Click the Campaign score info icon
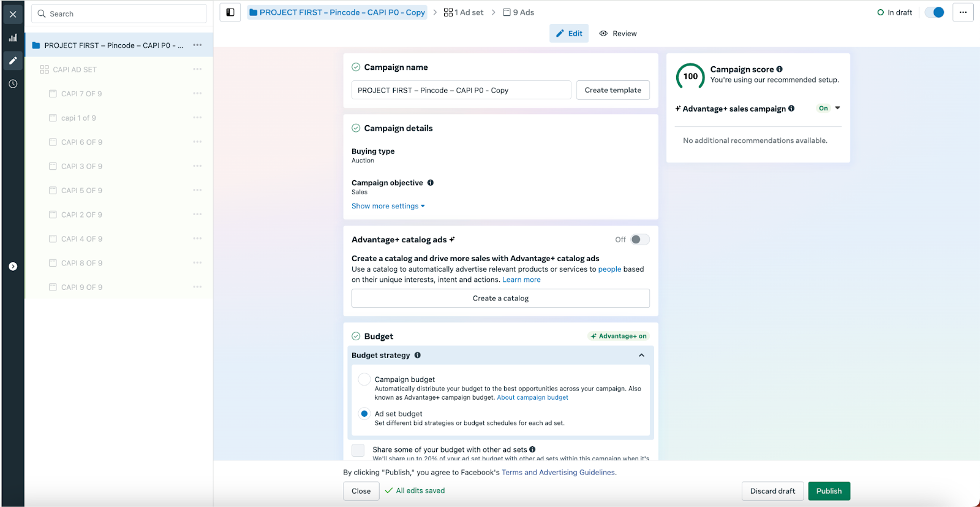The width and height of the screenshot is (980, 507). [780, 69]
